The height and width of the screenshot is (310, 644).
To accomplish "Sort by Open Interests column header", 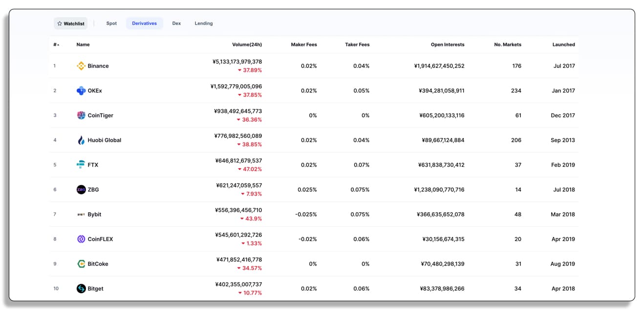I will pyautogui.click(x=448, y=44).
